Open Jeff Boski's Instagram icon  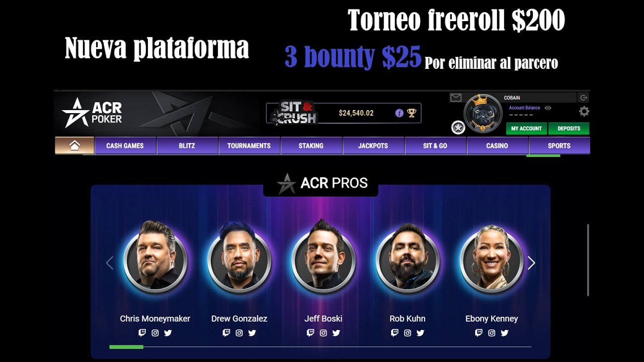324,333
